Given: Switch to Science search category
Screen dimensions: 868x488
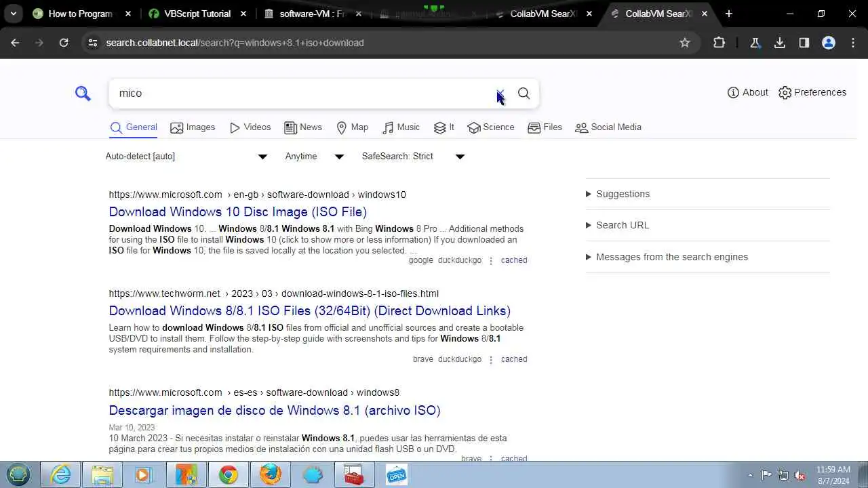Looking at the screenshot, I should (x=490, y=127).
